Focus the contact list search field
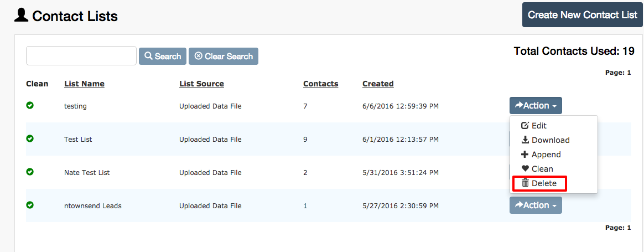The height and width of the screenshot is (252, 644). [81, 55]
